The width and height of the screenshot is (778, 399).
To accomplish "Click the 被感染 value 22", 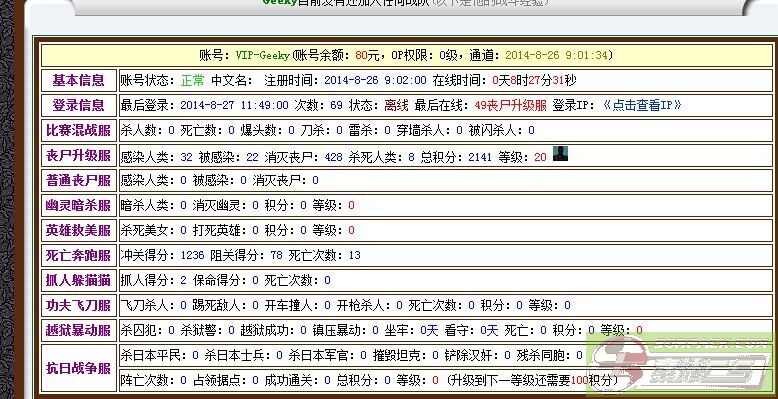I will coord(253,157).
